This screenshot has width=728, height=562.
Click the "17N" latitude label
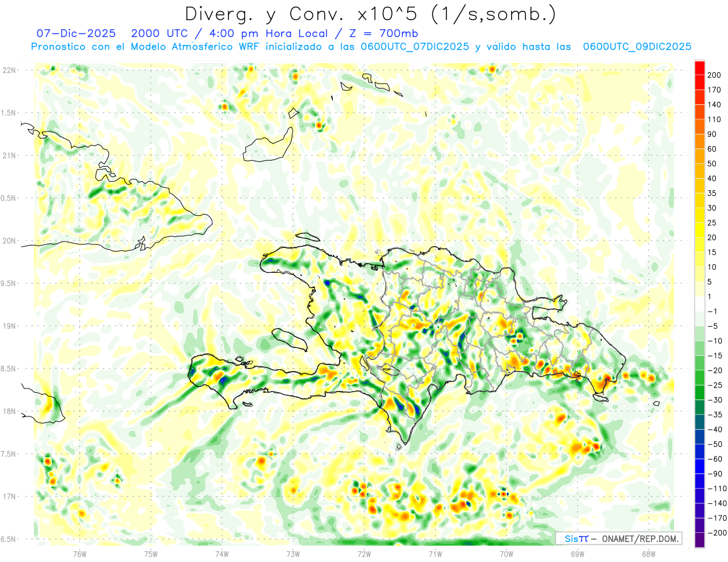[8, 496]
